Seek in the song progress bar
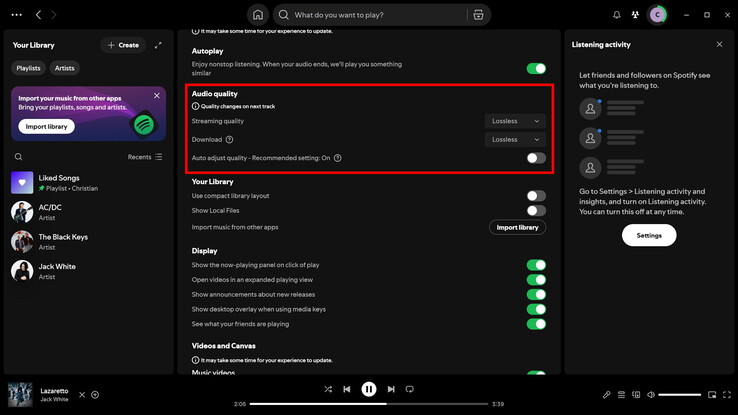This screenshot has height=415, width=738. [x=369, y=404]
